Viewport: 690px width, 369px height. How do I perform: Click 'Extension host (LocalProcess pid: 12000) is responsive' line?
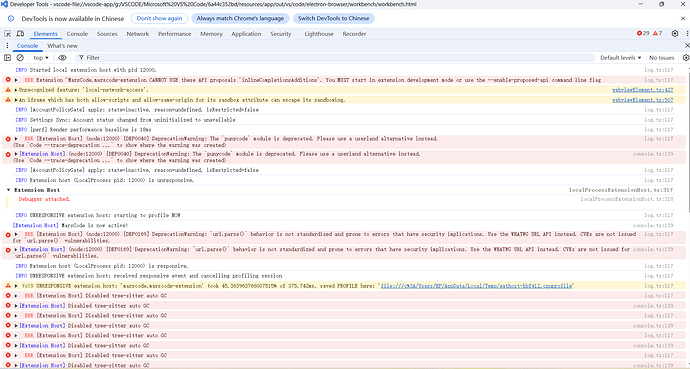pos(102,266)
